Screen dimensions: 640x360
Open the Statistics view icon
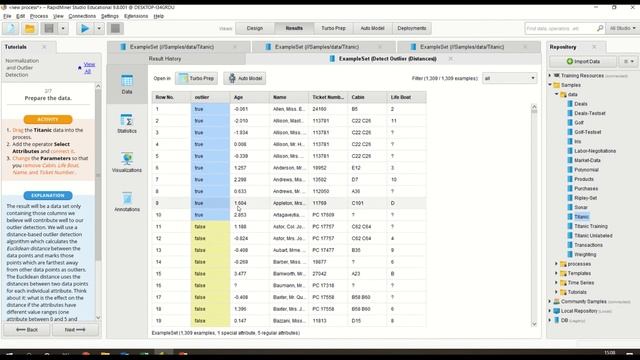pos(127,123)
